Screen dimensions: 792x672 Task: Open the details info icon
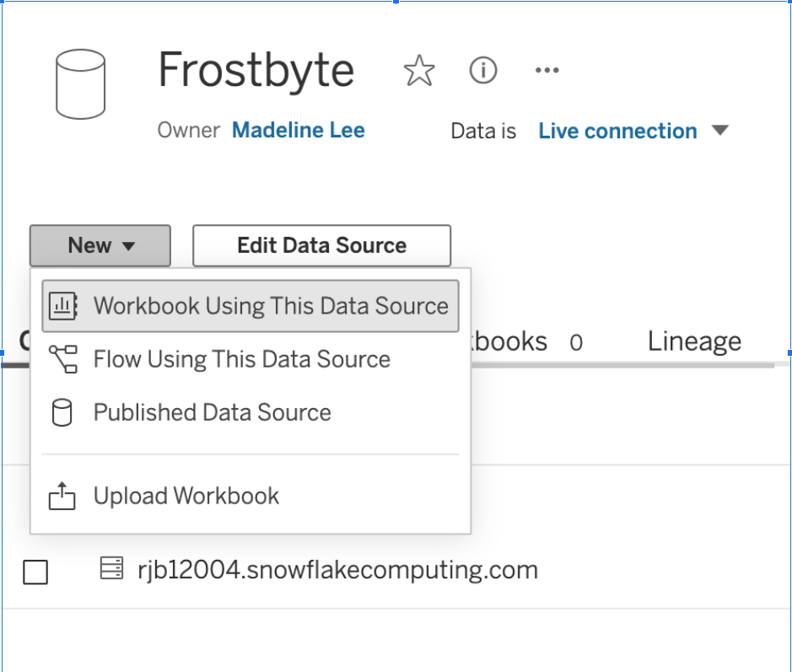click(483, 71)
